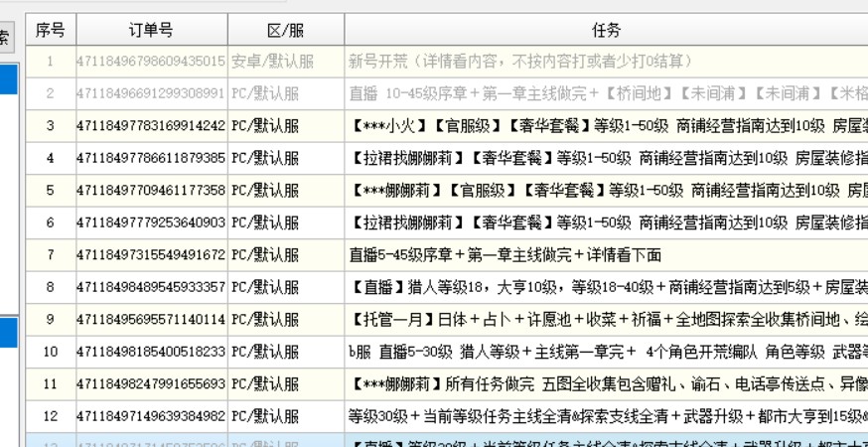Select order number 47118497779253640903
Screen dimensions: 868x447
point(151,223)
